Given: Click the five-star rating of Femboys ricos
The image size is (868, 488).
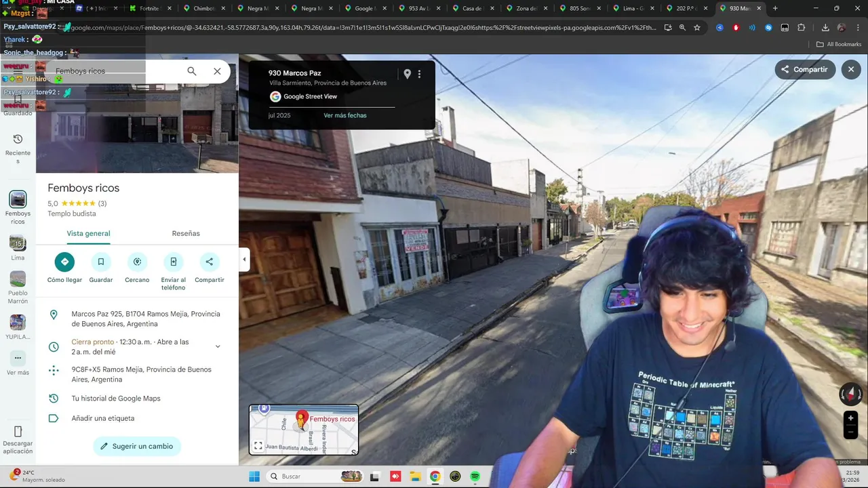Looking at the screenshot, I should (78, 203).
